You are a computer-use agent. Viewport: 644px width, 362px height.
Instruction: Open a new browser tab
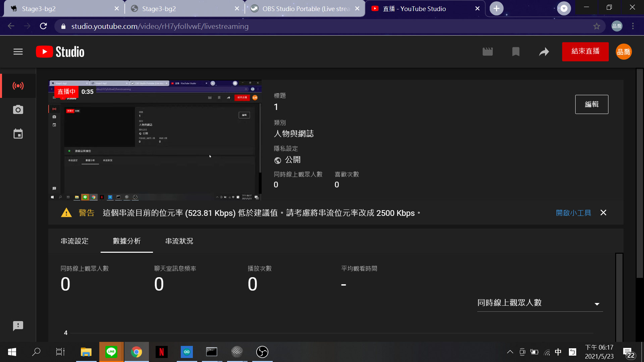(497, 8)
